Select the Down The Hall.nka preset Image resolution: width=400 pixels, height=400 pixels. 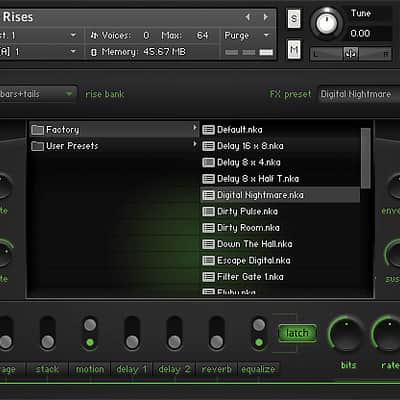tap(280, 244)
